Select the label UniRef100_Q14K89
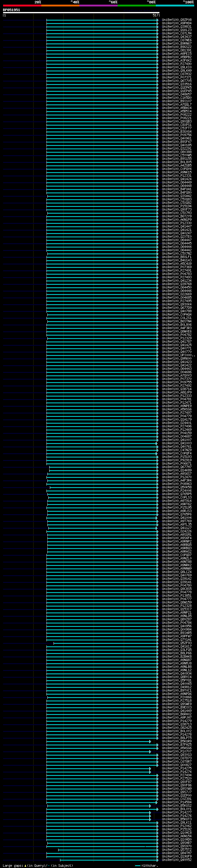This screenshot has width=197, height=868. (177, 470)
